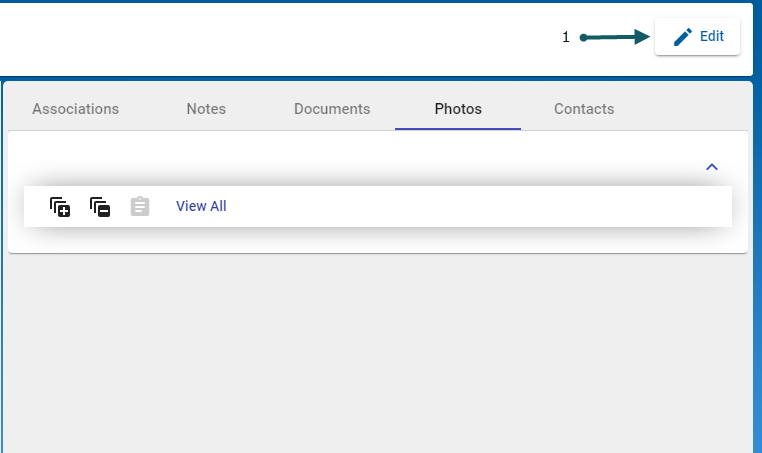The image size is (762, 453).
Task: Click the greyed-out clipboard icon
Action: tap(140, 207)
